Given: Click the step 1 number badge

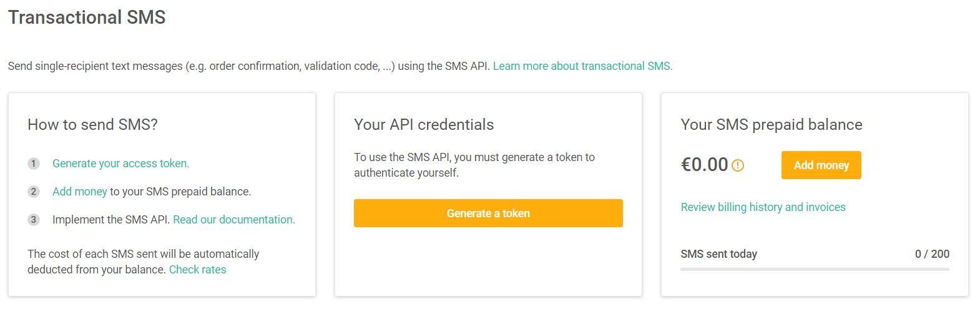Looking at the screenshot, I should (x=34, y=164).
